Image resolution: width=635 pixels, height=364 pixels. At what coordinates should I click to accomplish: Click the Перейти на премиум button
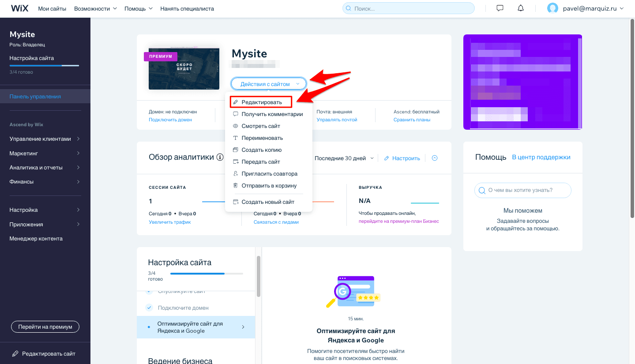coord(45,327)
